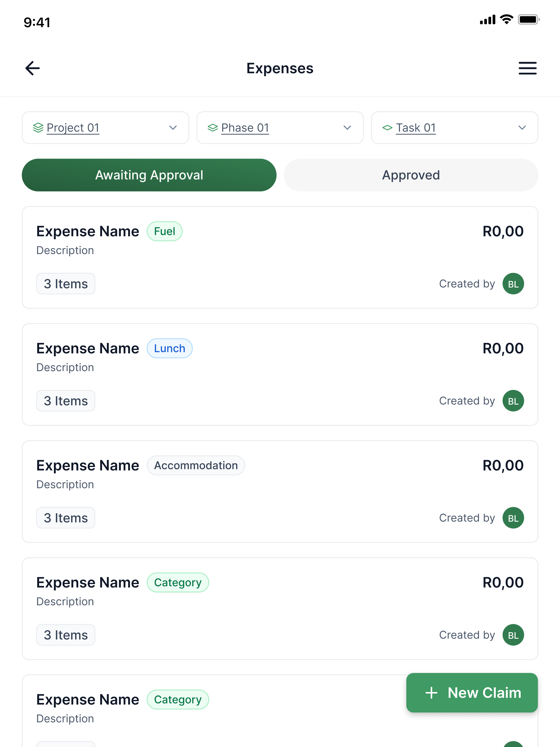
Task: Switch to Approved tab
Action: [411, 175]
